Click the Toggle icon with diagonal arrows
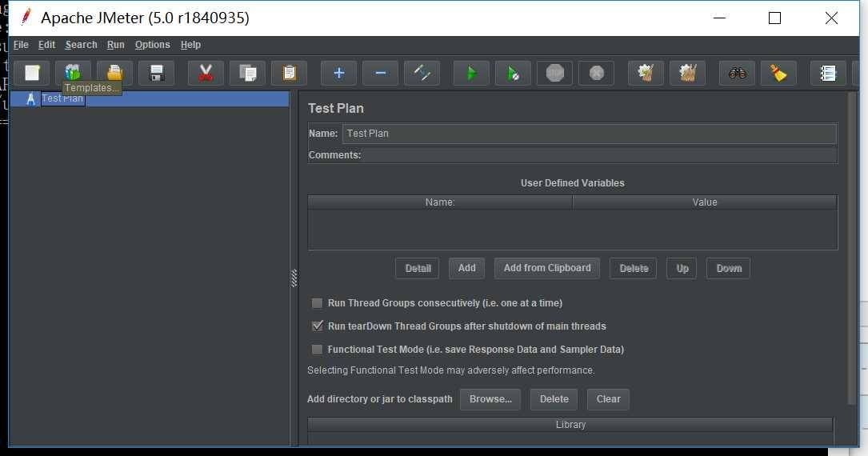 (422, 73)
